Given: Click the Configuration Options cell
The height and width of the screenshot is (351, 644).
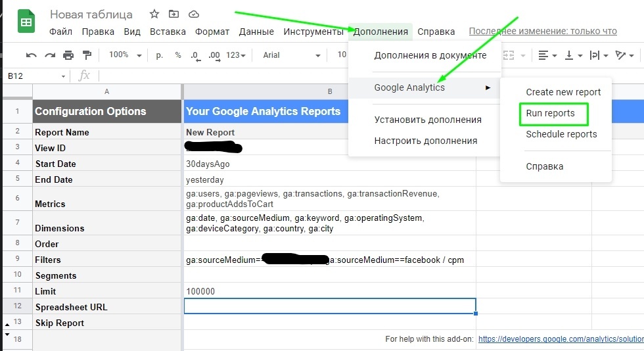Looking at the screenshot, I should click(x=106, y=111).
